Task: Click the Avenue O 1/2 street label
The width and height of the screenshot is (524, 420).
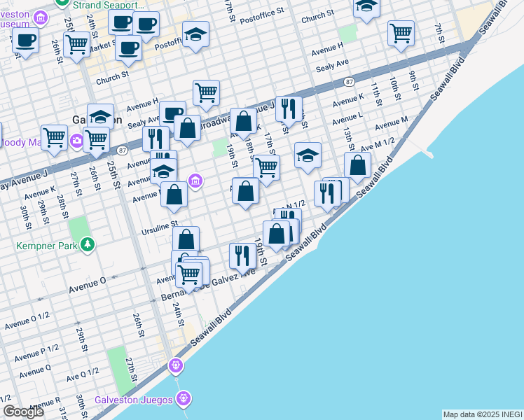Action: [27, 321]
